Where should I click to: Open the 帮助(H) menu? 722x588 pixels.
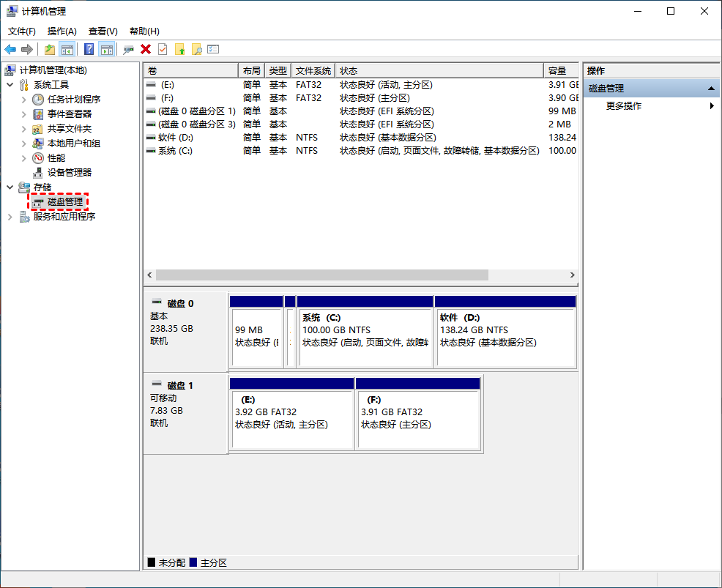(x=144, y=31)
